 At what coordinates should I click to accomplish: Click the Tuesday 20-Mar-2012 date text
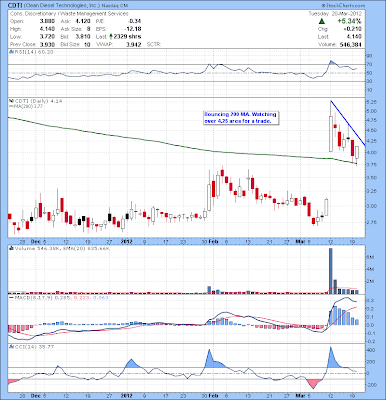coord(335,14)
